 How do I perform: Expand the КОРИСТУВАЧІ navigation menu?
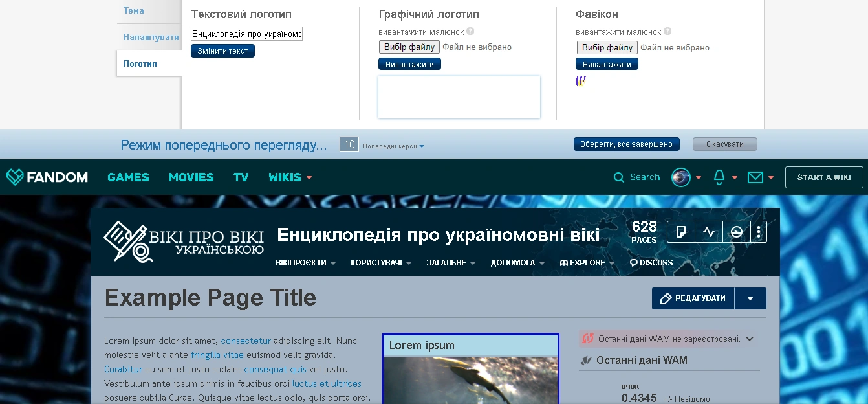(x=381, y=263)
